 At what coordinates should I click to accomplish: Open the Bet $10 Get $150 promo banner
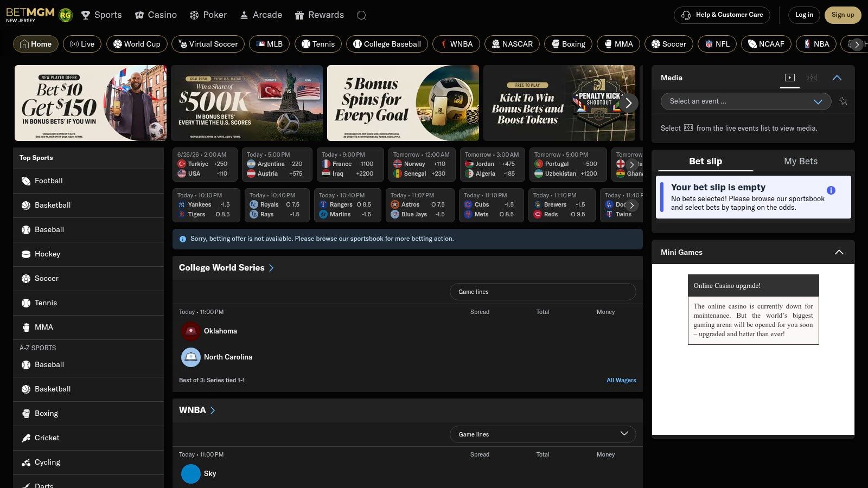pyautogui.click(x=91, y=103)
